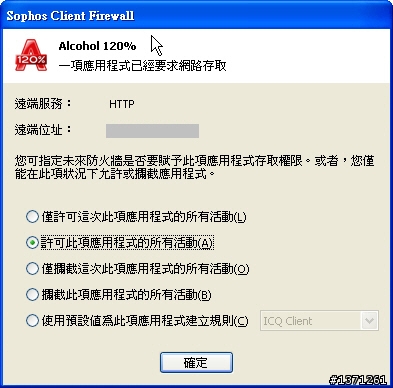393x388 pixels.
Task: Click label text 攔截此項應用程式的所有活動(B)
Action: (126, 295)
